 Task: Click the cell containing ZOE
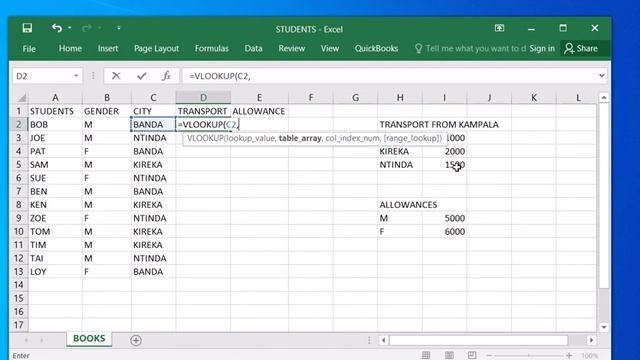click(55, 218)
